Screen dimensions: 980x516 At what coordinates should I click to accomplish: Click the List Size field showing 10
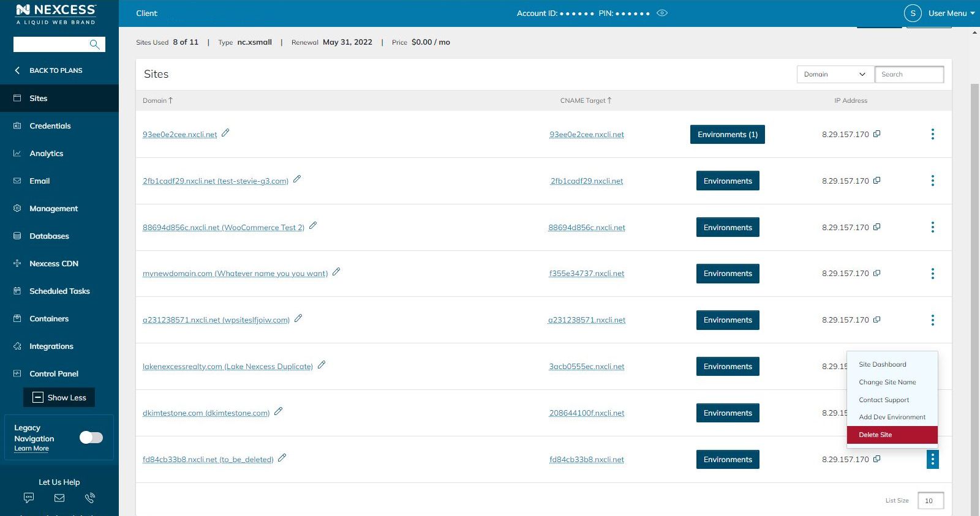point(930,500)
